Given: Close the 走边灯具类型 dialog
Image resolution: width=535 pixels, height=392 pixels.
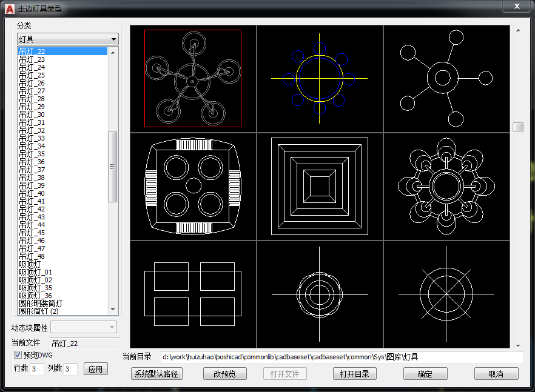Looking at the screenshot, I should point(517,6).
